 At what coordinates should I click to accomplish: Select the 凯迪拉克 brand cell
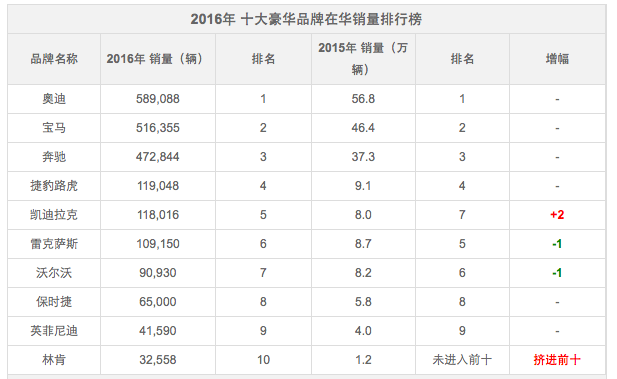pos(54,215)
